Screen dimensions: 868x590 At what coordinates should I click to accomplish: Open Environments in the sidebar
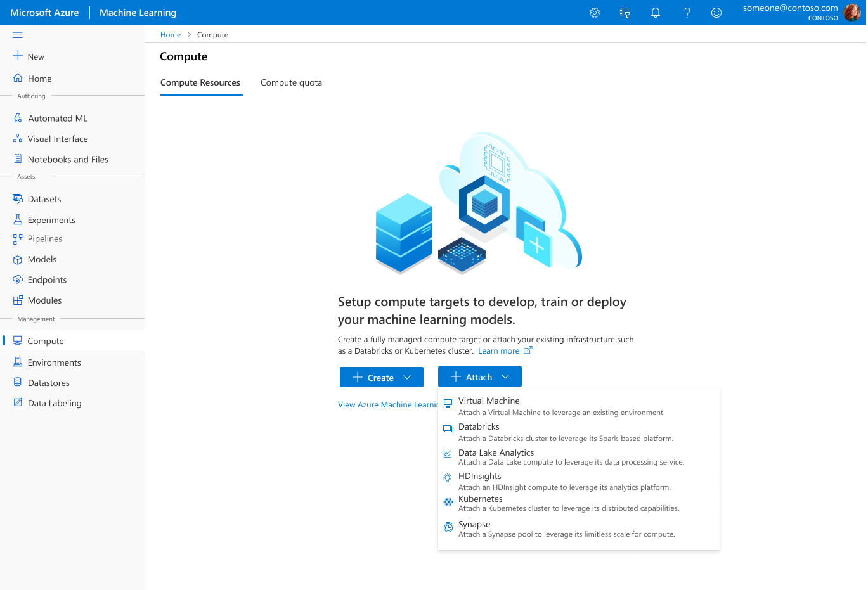point(55,362)
